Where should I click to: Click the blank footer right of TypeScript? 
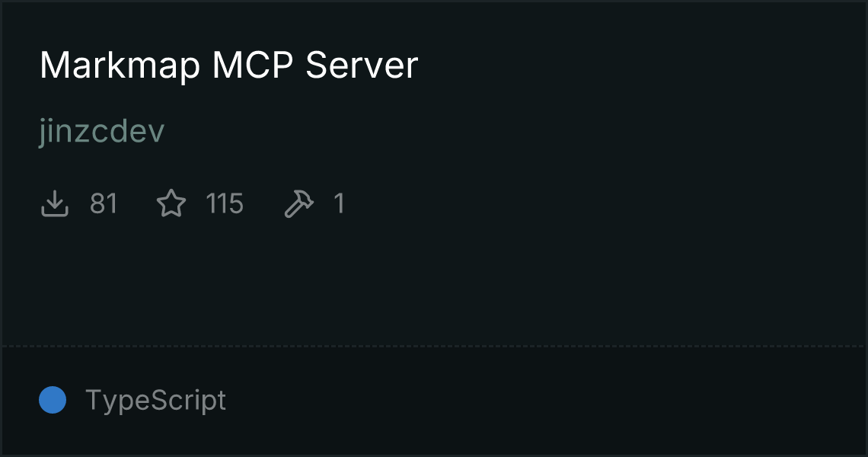545,400
